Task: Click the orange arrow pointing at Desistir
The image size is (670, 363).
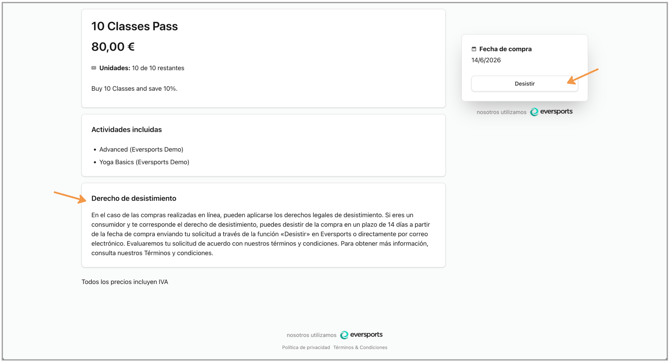Action: coord(583,76)
